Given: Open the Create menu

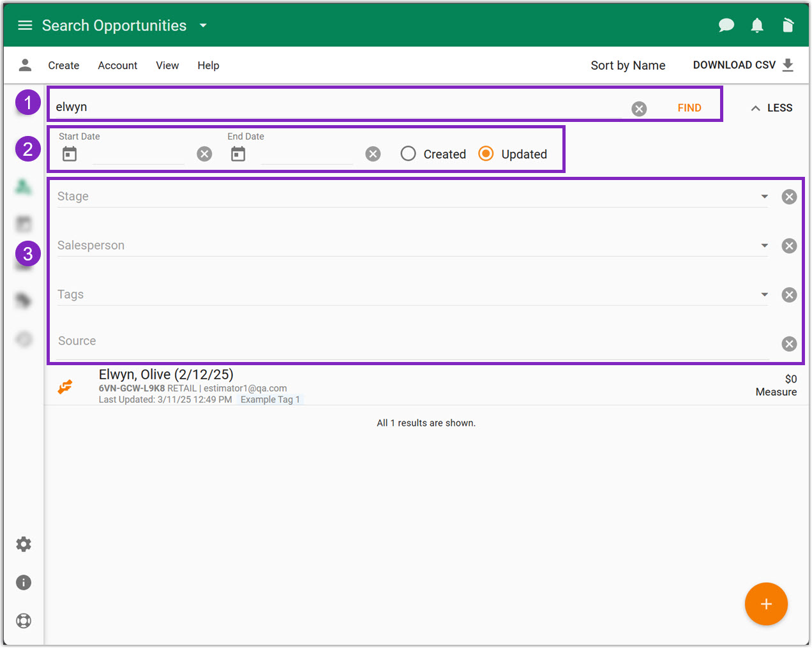Looking at the screenshot, I should pos(64,65).
